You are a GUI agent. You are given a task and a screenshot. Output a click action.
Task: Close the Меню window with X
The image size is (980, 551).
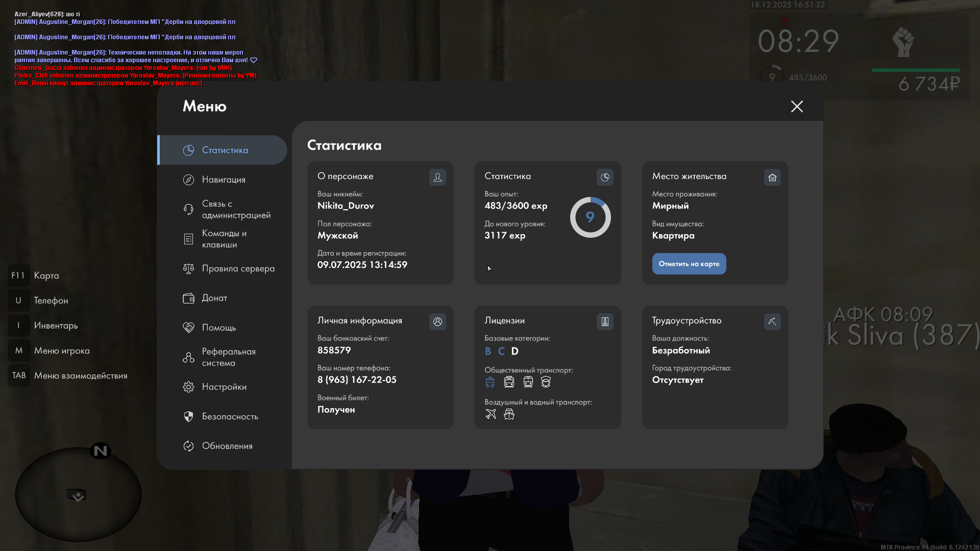797,106
